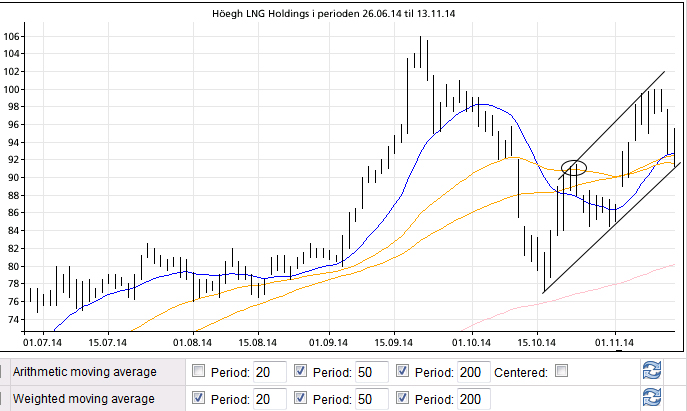Uncheck Arithmetic moving average Period 200 checkbox

pos(404,372)
